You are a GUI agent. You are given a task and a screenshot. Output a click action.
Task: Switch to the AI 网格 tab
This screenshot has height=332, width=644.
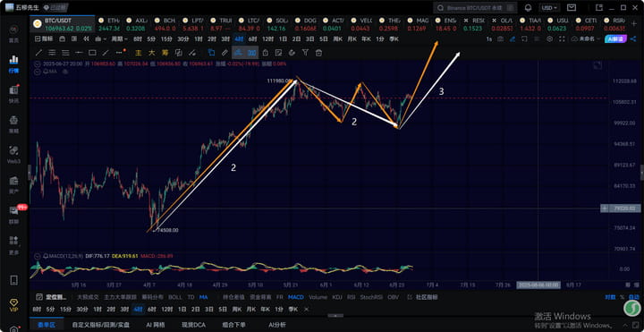(156, 325)
